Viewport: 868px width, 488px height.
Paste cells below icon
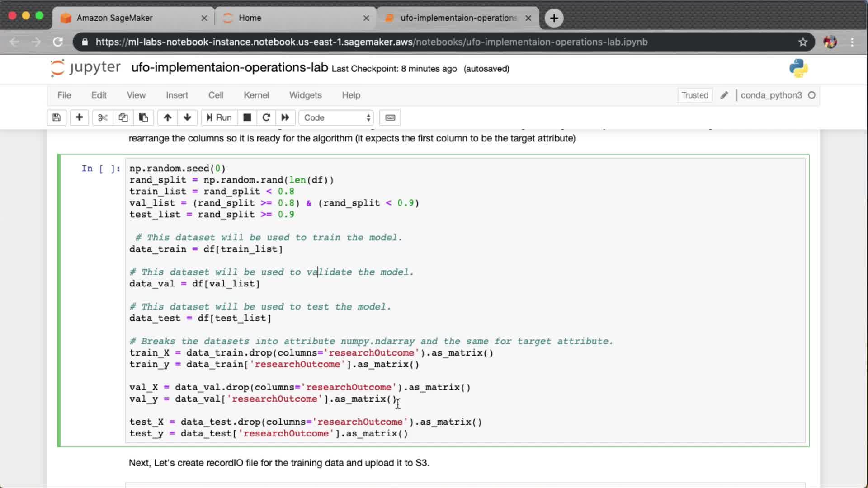click(x=143, y=117)
